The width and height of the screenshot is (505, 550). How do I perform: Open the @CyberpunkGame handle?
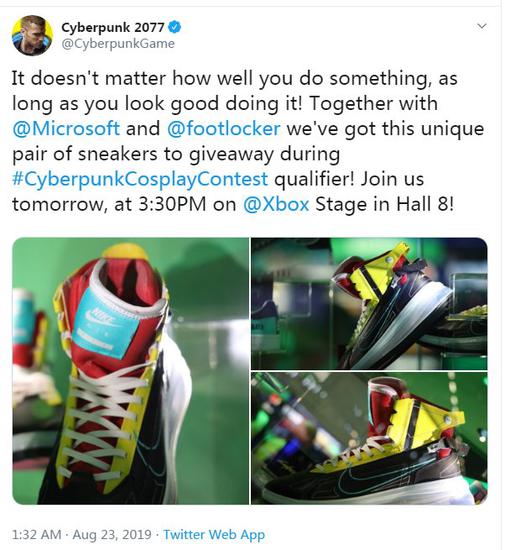click(x=118, y=44)
